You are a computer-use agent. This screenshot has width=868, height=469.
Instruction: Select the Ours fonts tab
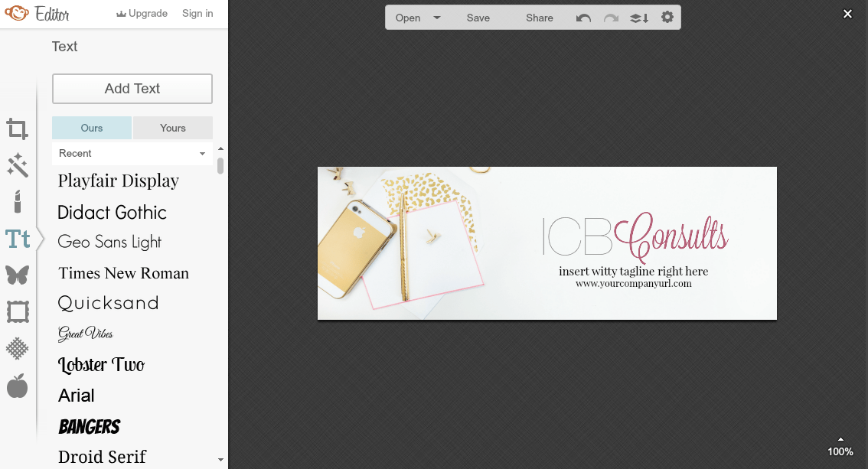click(x=91, y=128)
